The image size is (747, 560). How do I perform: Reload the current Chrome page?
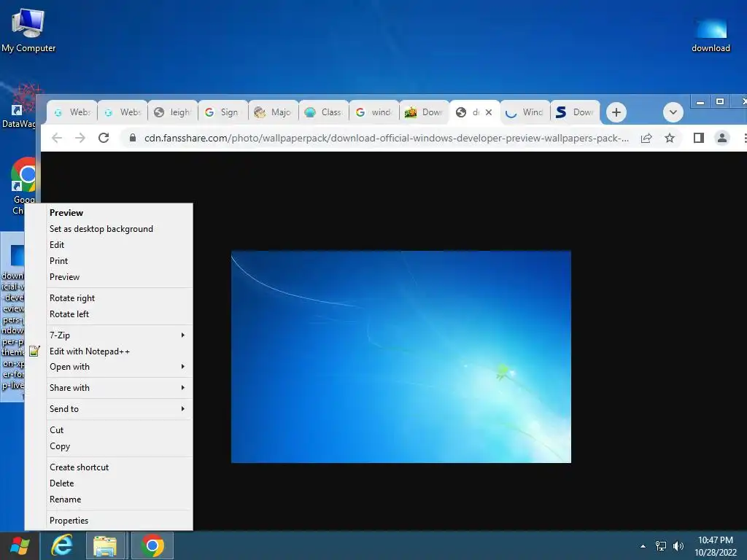click(104, 138)
